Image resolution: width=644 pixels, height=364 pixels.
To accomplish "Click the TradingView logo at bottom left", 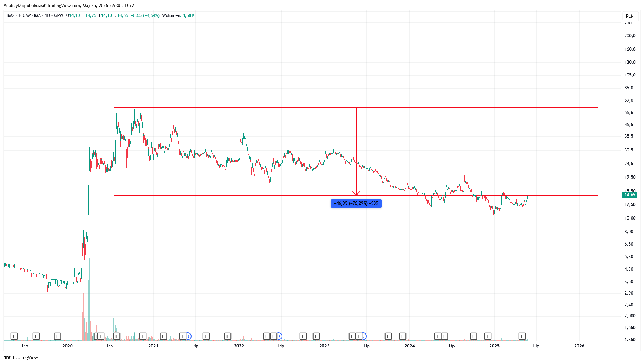I will tap(21, 357).
